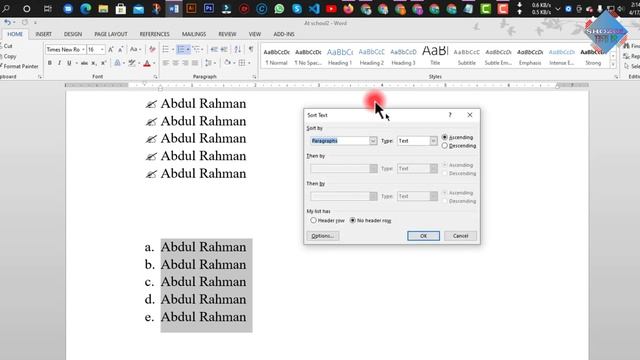
Task: Align the text right
Action: [x=185, y=63]
